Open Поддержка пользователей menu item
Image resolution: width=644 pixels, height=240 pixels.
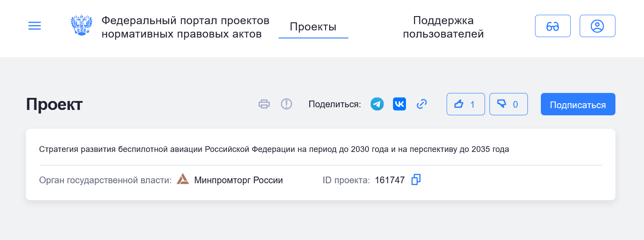click(443, 27)
